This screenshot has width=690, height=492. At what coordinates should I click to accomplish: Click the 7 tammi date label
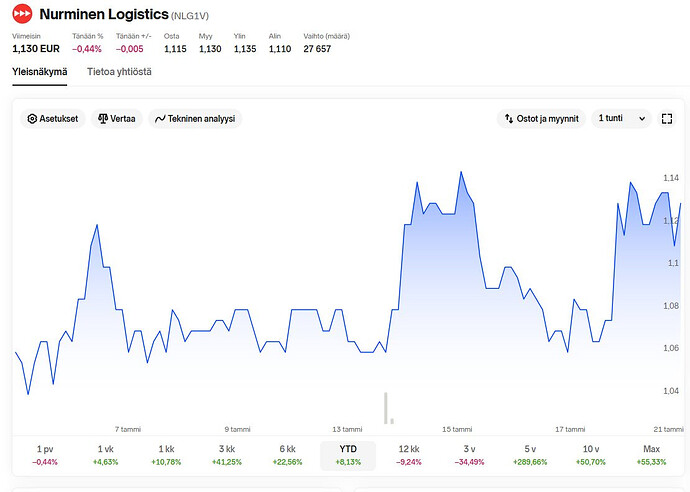pos(128,429)
